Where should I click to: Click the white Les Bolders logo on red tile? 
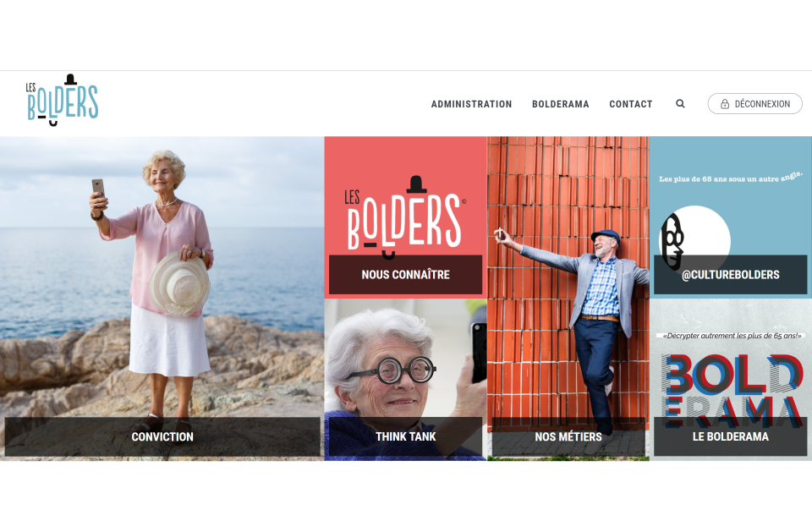coord(405,217)
